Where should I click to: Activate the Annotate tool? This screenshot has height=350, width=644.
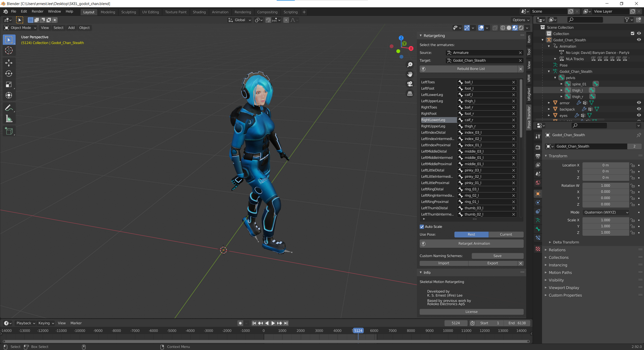pyautogui.click(x=9, y=108)
